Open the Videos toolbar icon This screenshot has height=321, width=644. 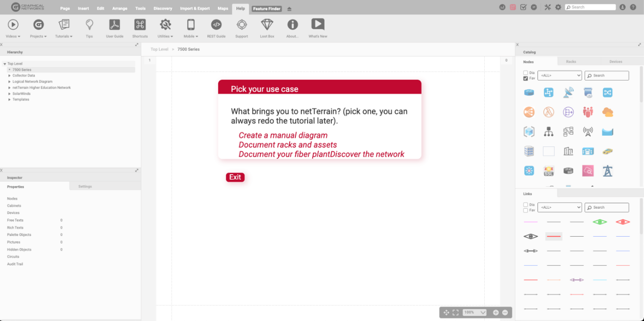coord(13,24)
